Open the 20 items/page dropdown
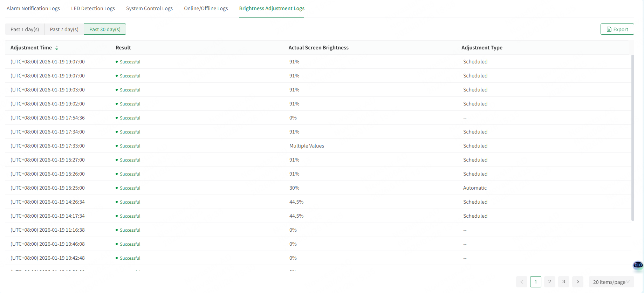The width and height of the screenshot is (644, 293). pos(611,282)
